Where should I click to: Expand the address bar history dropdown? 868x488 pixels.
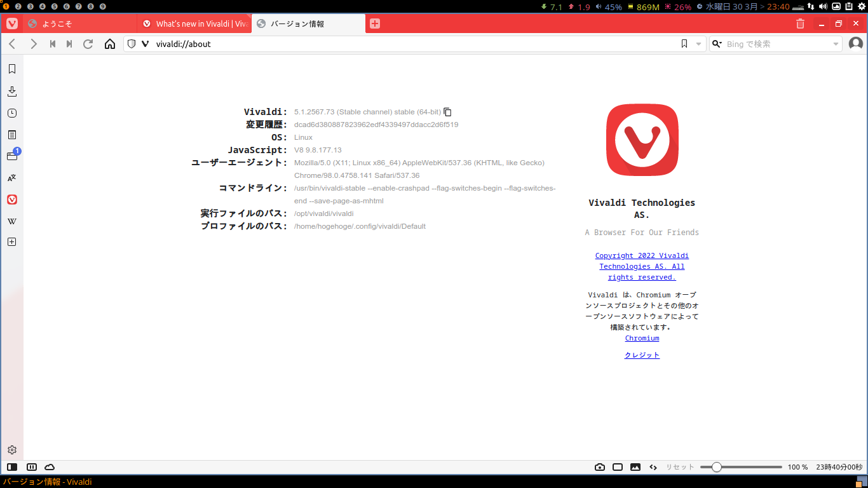[699, 44]
